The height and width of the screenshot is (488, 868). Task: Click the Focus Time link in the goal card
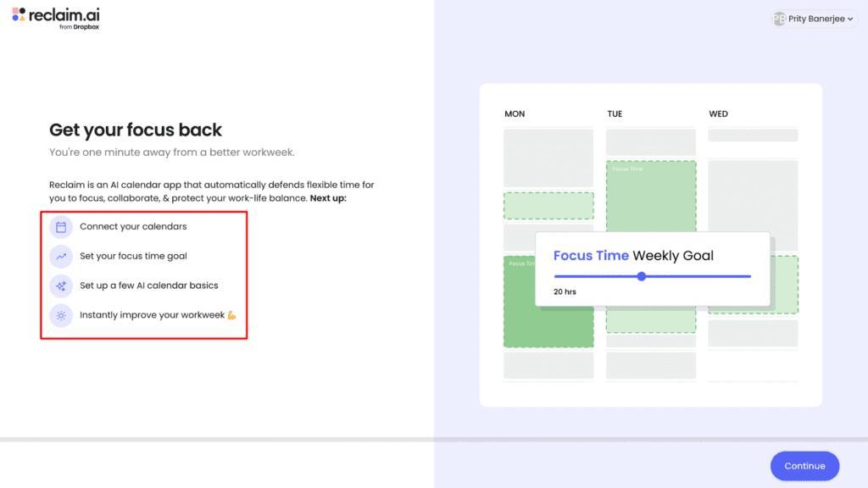(x=592, y=255)
